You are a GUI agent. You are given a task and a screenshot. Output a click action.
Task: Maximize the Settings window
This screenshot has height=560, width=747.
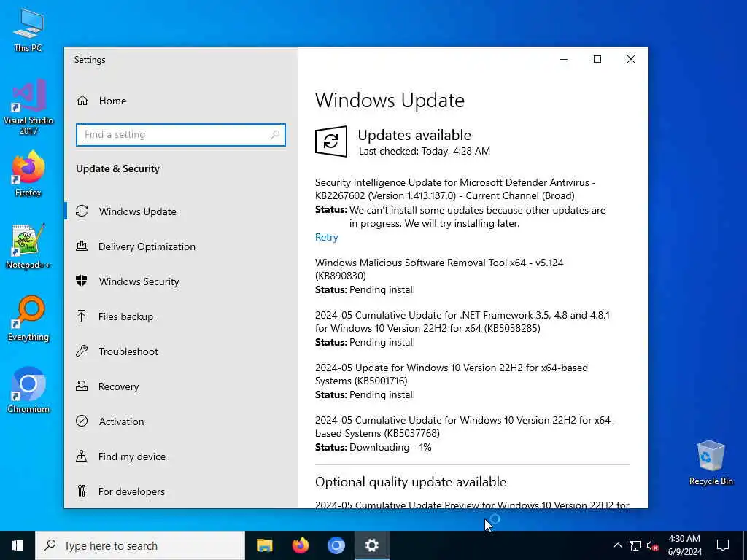[597, 59]
